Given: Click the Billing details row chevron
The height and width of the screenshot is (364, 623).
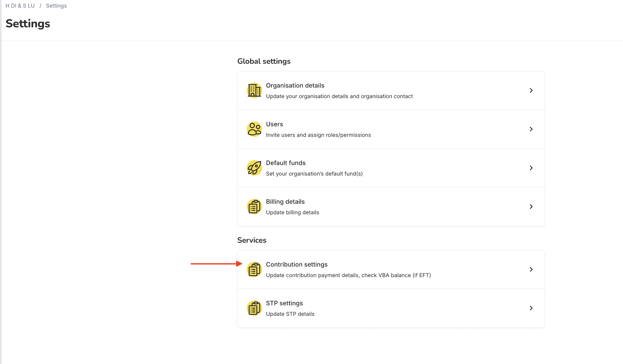Looking at the screenshot, I should (x=531, y=207).
